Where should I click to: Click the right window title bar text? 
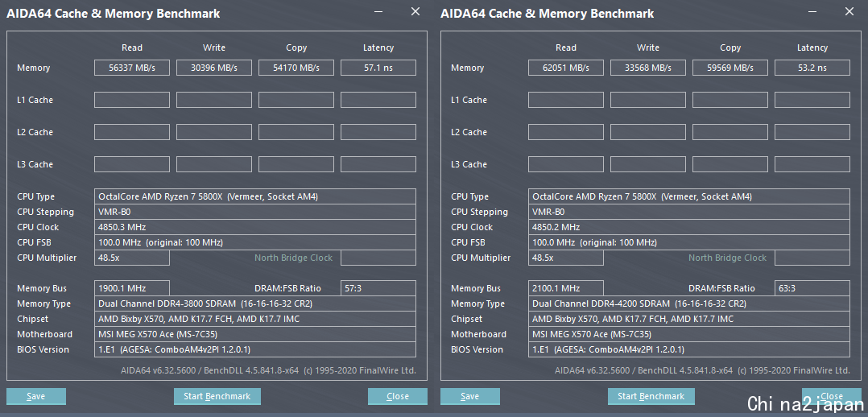point(547,14)
